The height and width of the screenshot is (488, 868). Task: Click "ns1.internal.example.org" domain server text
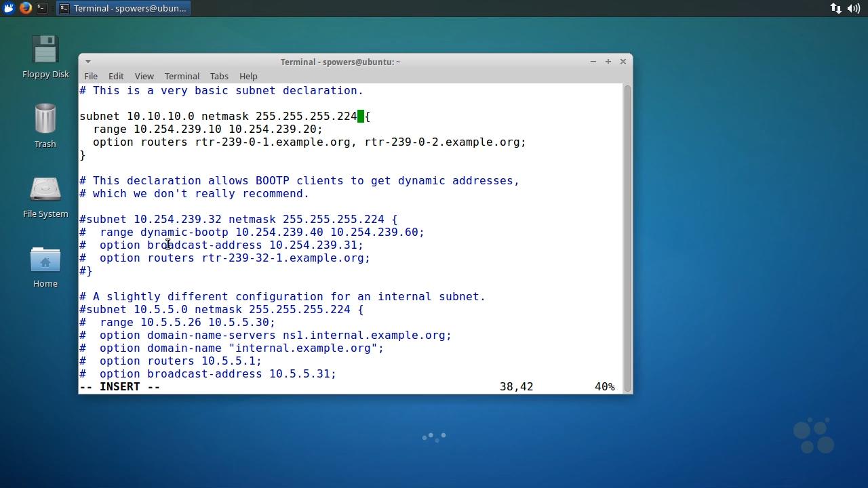coord(364,335)
